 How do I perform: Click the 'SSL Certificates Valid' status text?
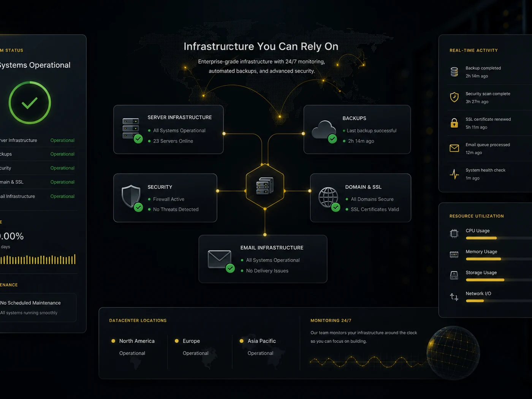pos(375,209)
